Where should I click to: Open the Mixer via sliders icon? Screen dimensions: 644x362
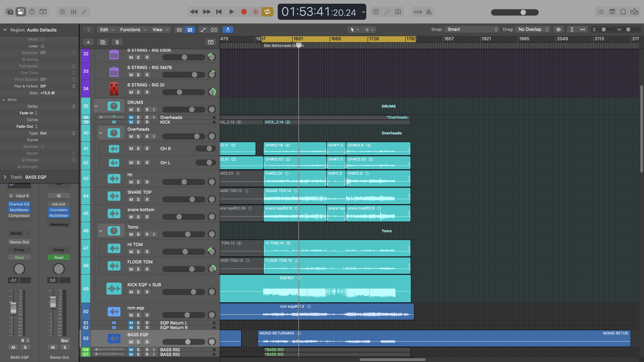pos(73,12)
